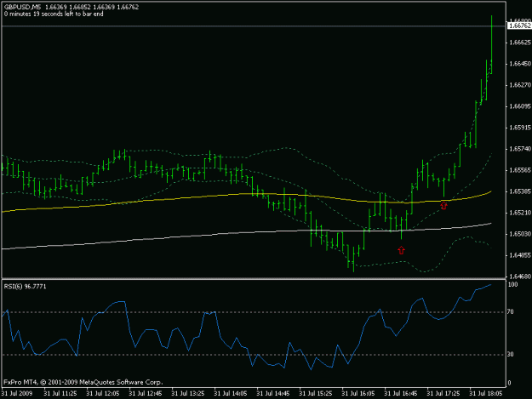Image resolution: width=532 pixels, height=399 pixels.
Task: Click the '19 seconds left to bar end' label
Action: (x=68, y=14)
